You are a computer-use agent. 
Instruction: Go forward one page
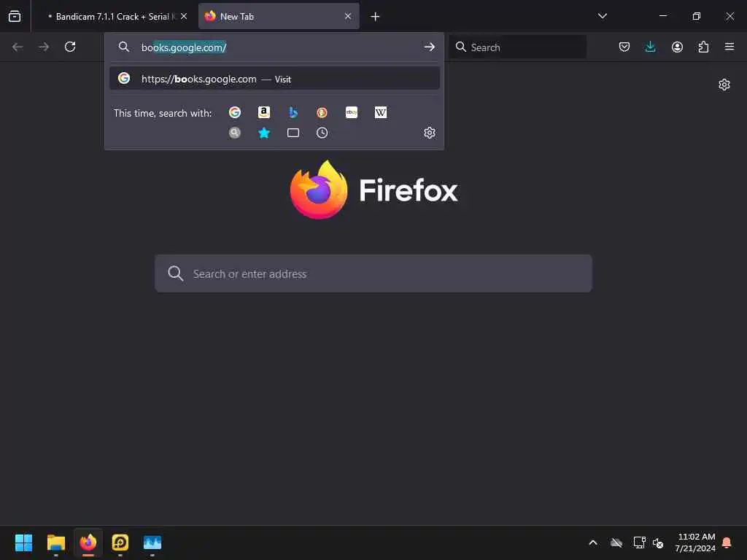(44, 47)
